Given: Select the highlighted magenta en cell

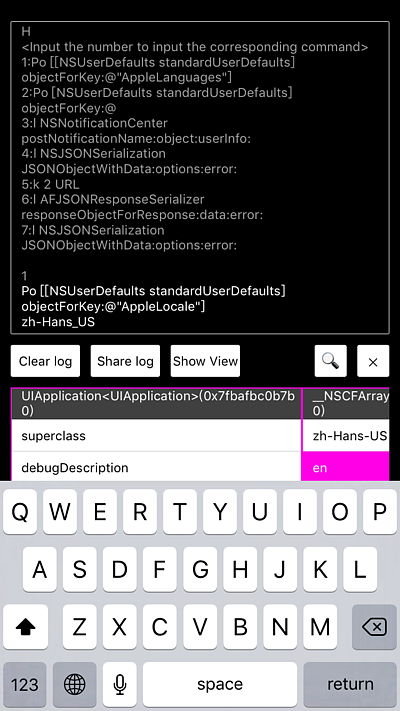Looking at the screenshot, I should [x=346, y=467].
